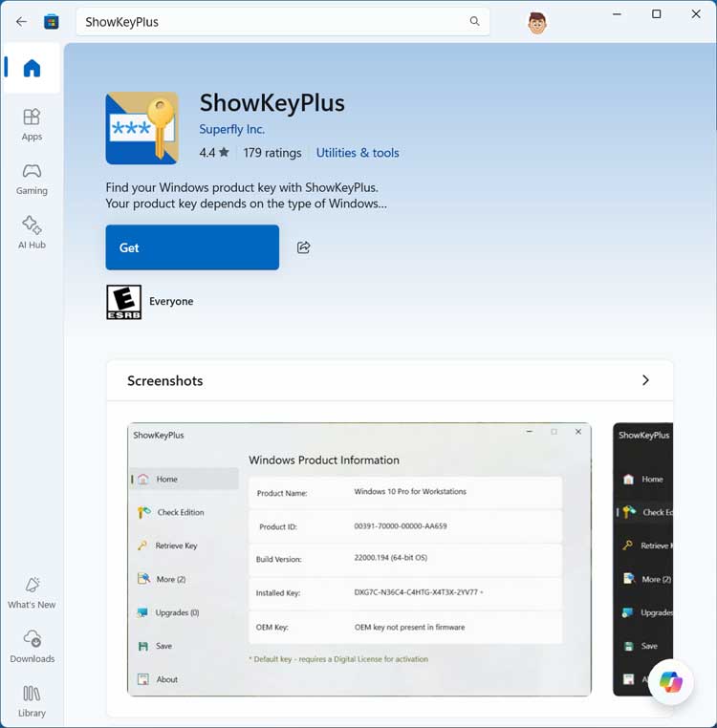Close the Microsoft Store window
Image resolution: width=717 pixels, height=728 pixels.
click(x=696, y=14)
